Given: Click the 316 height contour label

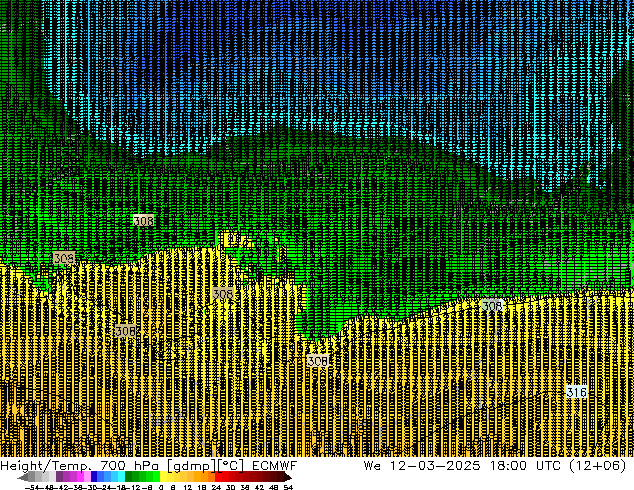Looking at the screenshot, I should click(x=577, y=392).
